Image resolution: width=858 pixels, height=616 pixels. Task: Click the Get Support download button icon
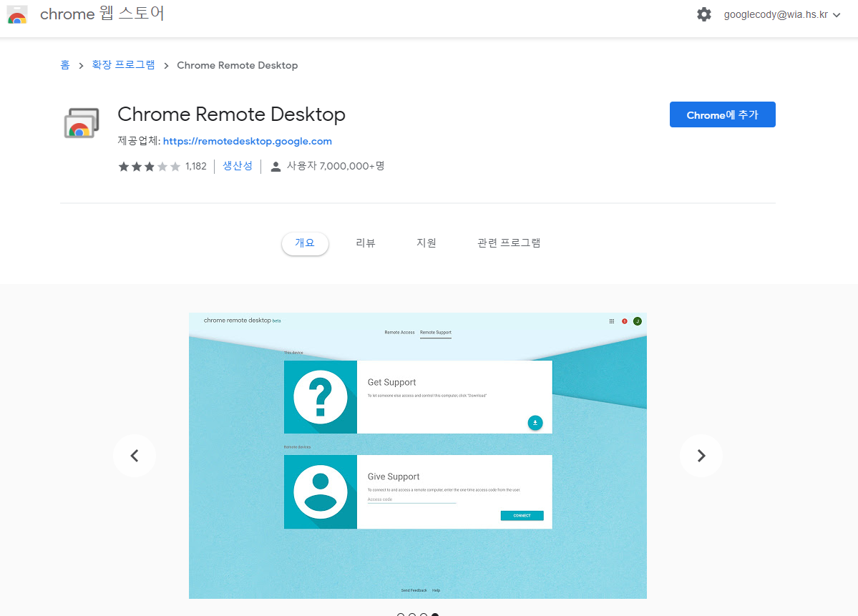coord(535,423)
